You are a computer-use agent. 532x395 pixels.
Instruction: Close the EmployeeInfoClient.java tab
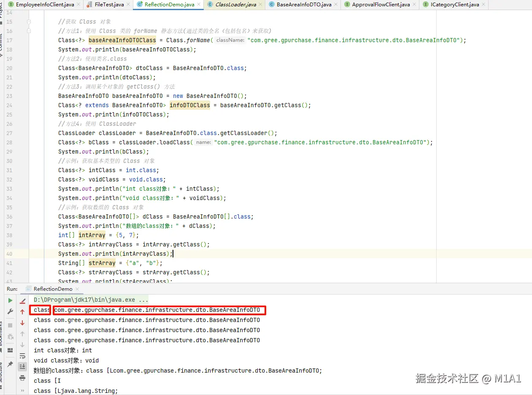78,5
